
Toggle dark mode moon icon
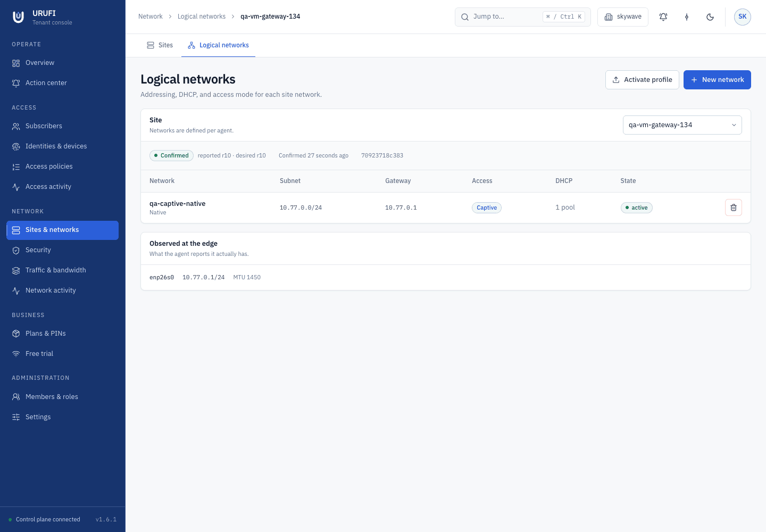point(710,17)
